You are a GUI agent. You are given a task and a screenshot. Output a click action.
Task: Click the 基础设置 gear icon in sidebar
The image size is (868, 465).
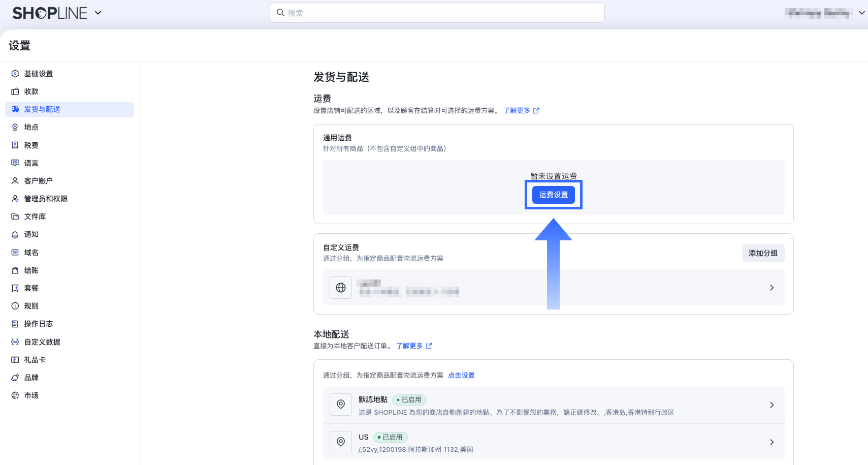(x=15, y=74)
